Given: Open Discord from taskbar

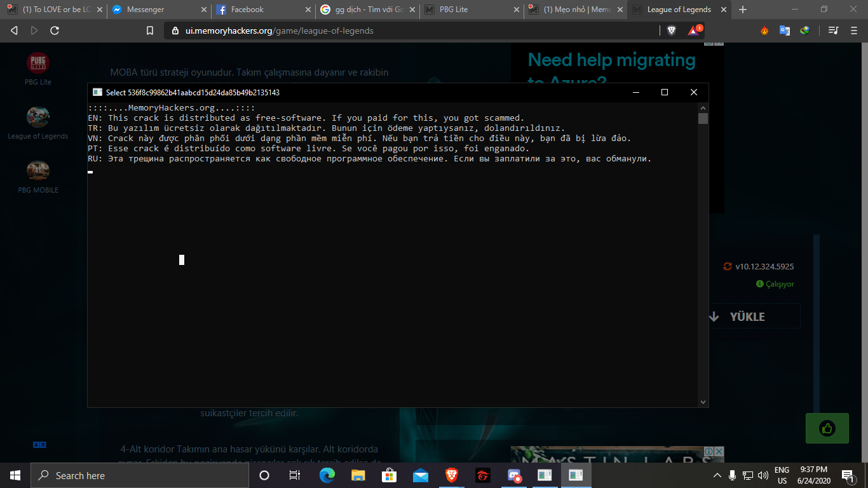Looking at the screenshot, I should pyautogui.click(x=513, y=475).
